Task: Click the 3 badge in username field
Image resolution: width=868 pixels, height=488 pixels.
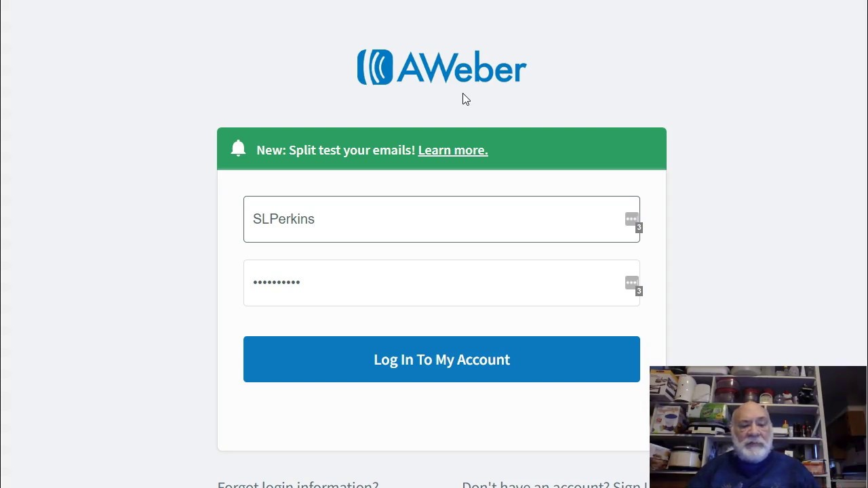Action: click(x=639, y=228)
